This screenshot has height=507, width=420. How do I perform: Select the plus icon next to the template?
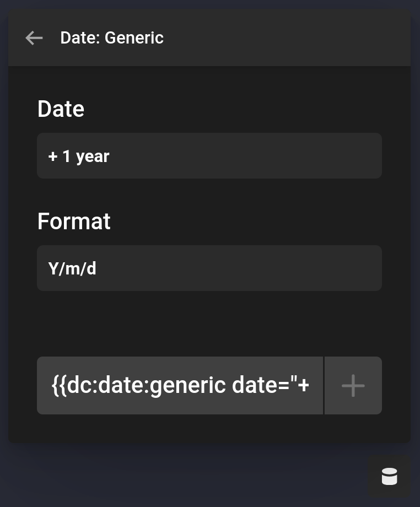(353, 385)
